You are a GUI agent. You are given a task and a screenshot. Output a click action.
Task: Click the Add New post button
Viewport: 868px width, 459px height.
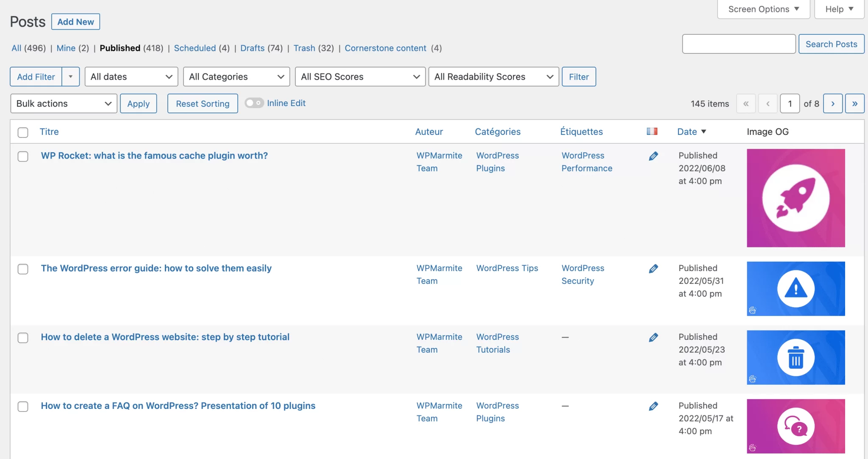pos(75,21)
